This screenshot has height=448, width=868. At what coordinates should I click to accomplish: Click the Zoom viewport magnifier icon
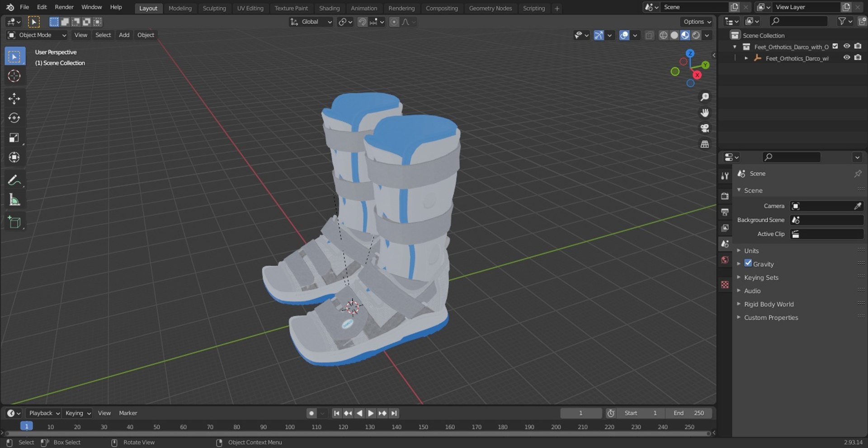pyautogui.click(x=704, y=97)
